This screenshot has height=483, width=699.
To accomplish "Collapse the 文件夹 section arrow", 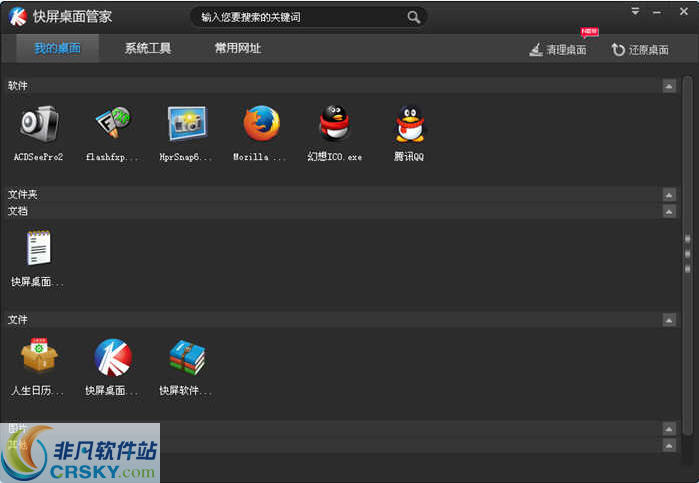I will [669, 195].
